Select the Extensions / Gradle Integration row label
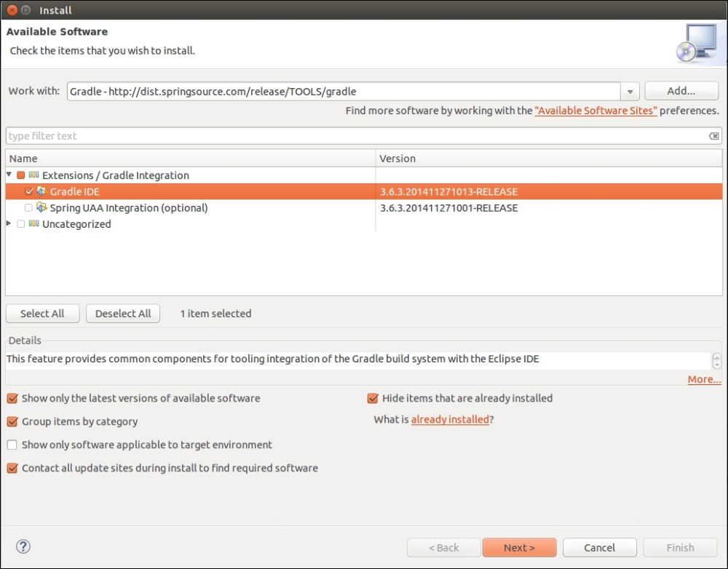728x569 pixels. [116, 175]
